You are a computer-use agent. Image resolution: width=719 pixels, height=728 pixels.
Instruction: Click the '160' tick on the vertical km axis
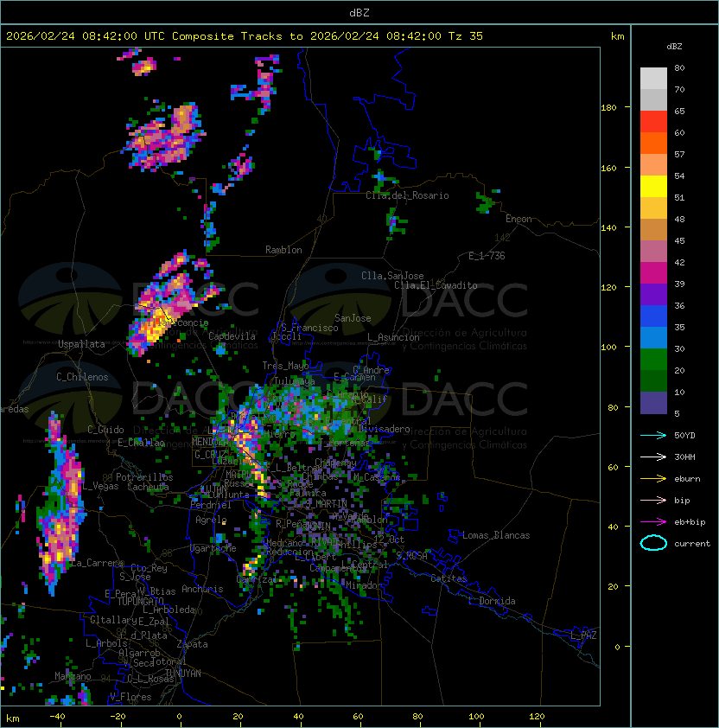(608, 168)
